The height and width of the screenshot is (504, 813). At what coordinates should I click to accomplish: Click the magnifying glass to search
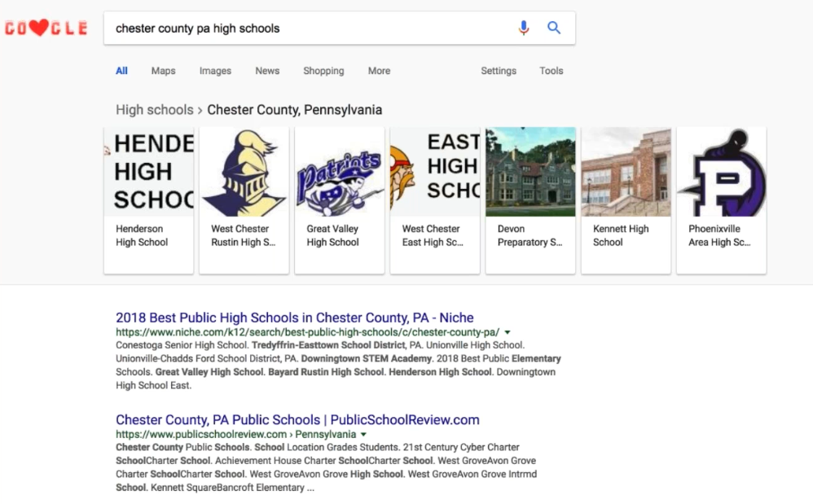click(x=554, y=28)
